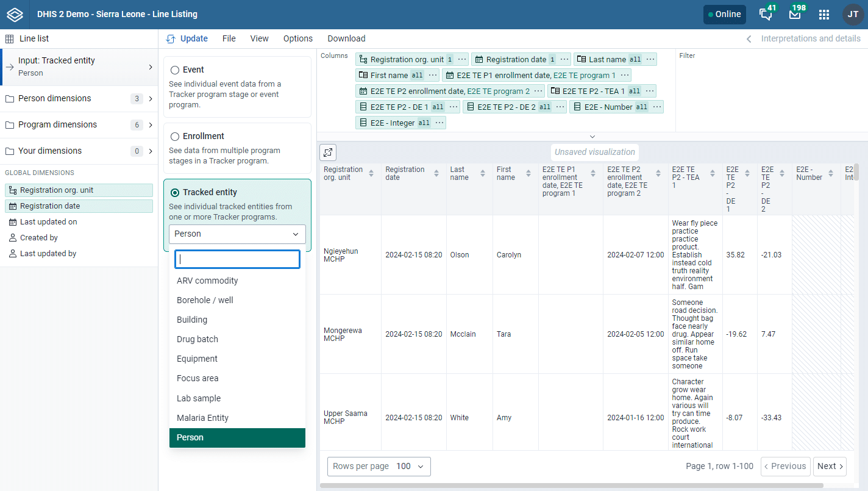Choose ARV commodity from the list
The height and width of the screenshot is (491, 868).
[237, 281]
